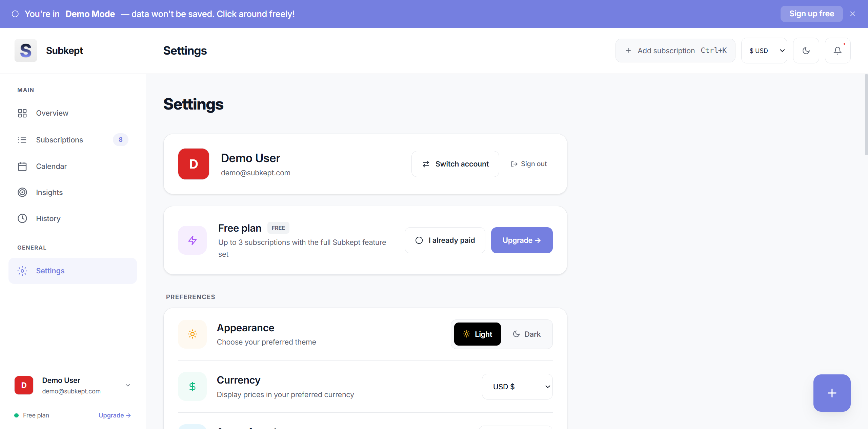Screen dimensions: 868x429
Task: Click Add subscription button in header
Action: click(675, 51)
